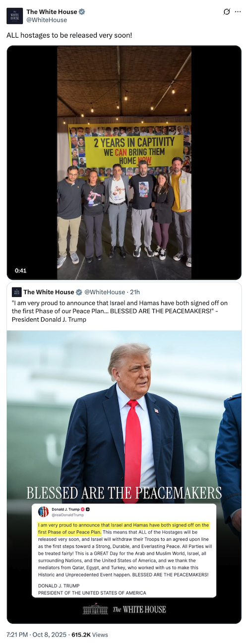Click the Donald J. Trump avatar inside the embedded post
248x644 pixels.
44,512
